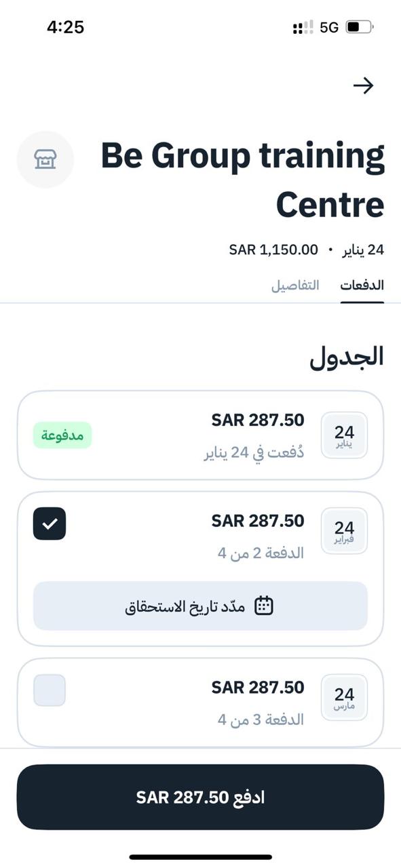401x868 pixels.
Task: Open the paid installment card دُفعت في 24 يناير
Action: point(200,435)
